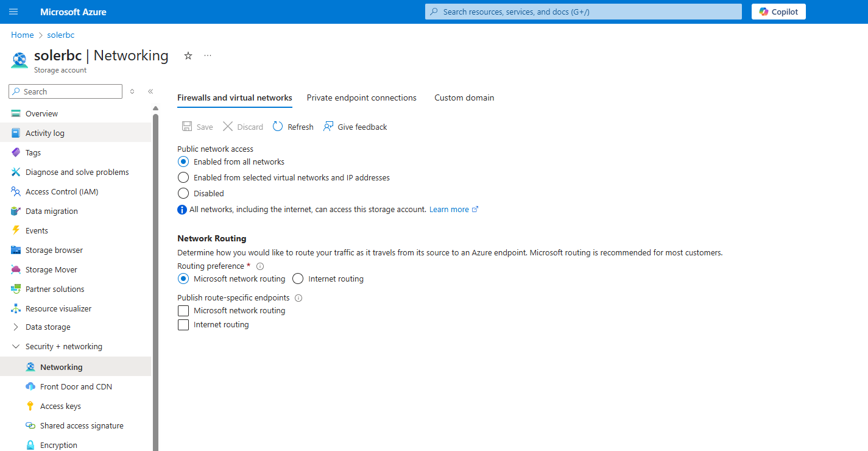Image resolution: width=868 pixels, height=451 pixels.
Task: Switch to the Custom domain tab
Action: coord(464,98)
